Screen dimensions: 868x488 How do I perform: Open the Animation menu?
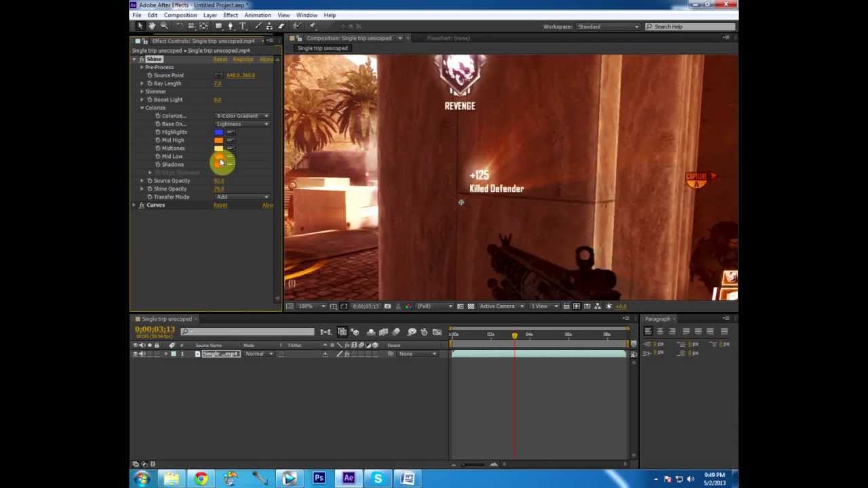coord(258,15)
